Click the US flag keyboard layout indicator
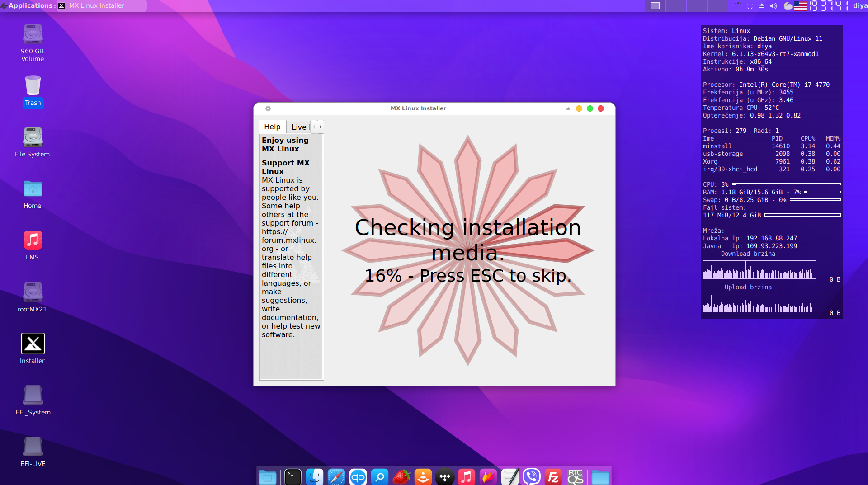This screenshot has height=485, width=868. click(801, 6)
